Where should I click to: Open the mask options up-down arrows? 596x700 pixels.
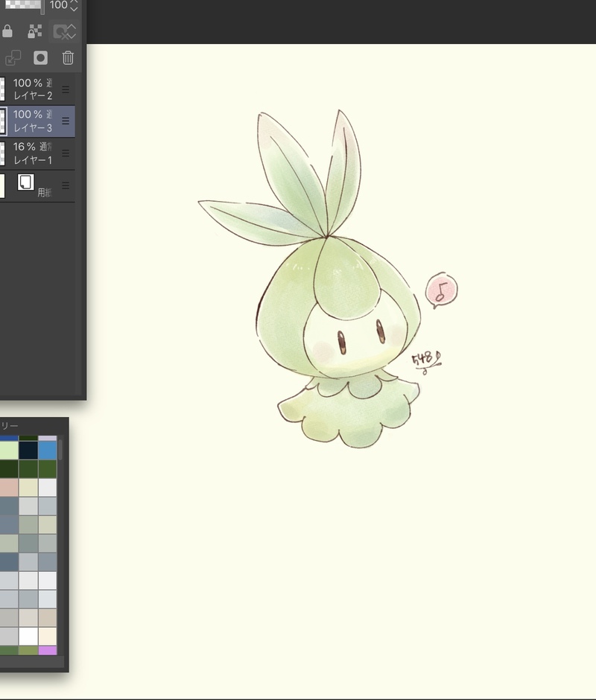pyautogui.click(x=72, y=32)
